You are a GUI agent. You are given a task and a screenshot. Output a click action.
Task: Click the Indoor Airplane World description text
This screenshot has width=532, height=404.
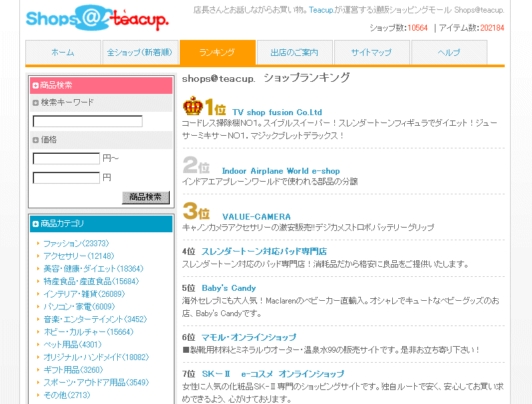click(270, 182)
